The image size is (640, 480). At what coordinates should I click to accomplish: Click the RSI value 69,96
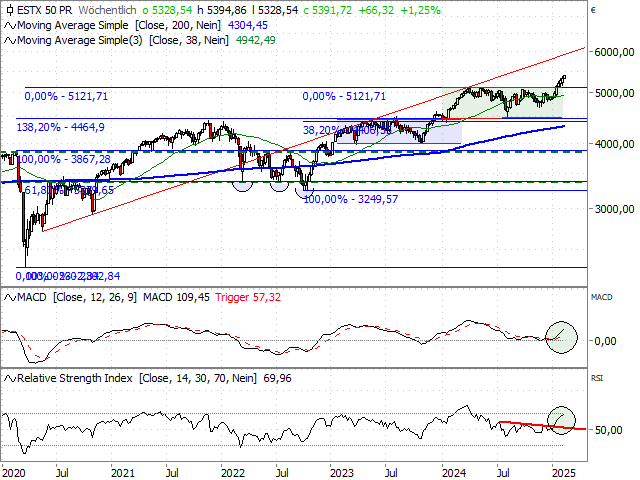pos(278,378)
